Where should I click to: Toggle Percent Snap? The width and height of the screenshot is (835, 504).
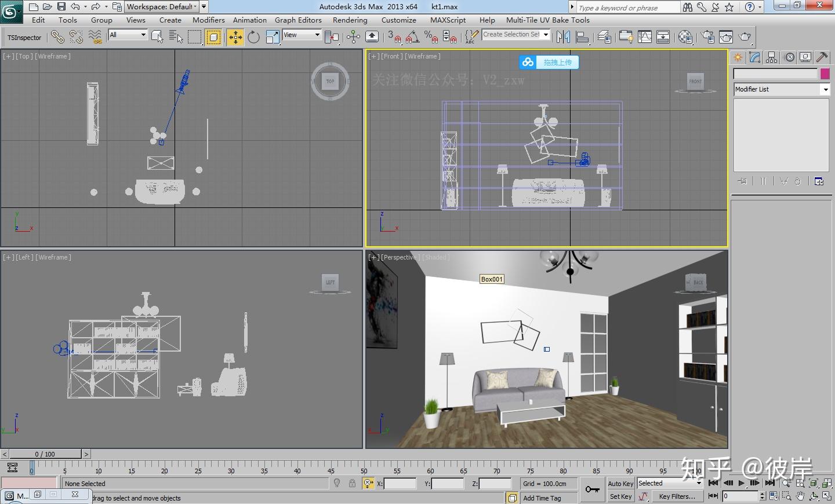431,37
